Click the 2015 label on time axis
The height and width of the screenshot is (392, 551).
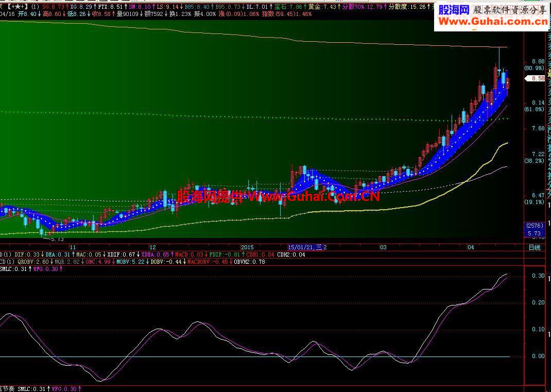(x=247, y=247)
